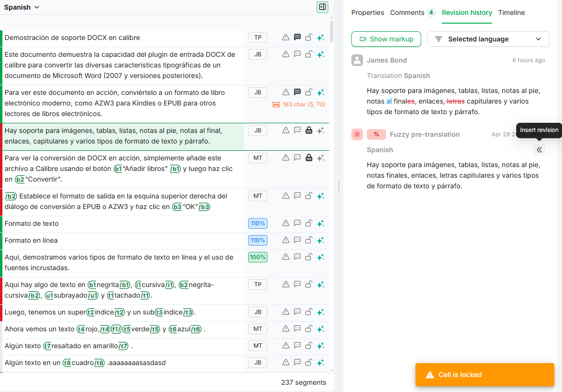Click warning icon on 'Algún texto resaltado' row

[286, 346]
